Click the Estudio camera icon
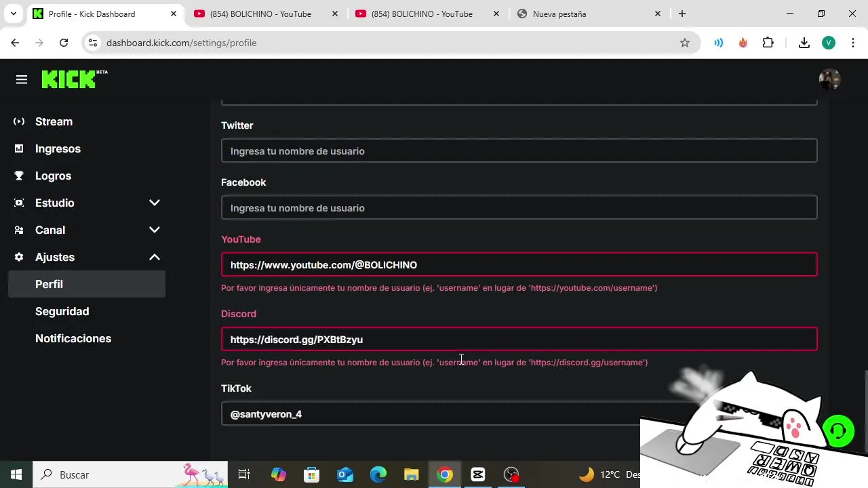 click(x=19, y=203)
